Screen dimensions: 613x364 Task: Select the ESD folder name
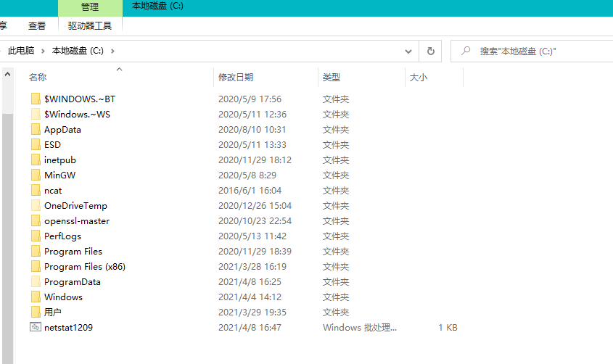point(52,145)
